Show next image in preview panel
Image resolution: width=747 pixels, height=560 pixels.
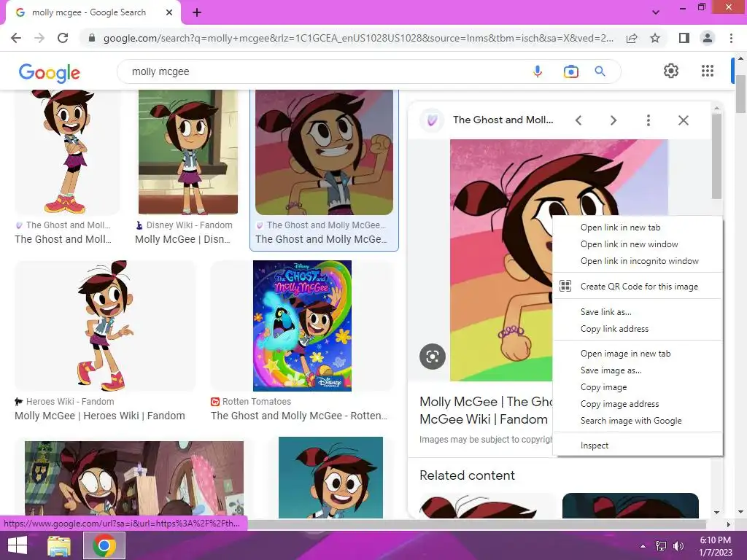click(x=614, y=120)
